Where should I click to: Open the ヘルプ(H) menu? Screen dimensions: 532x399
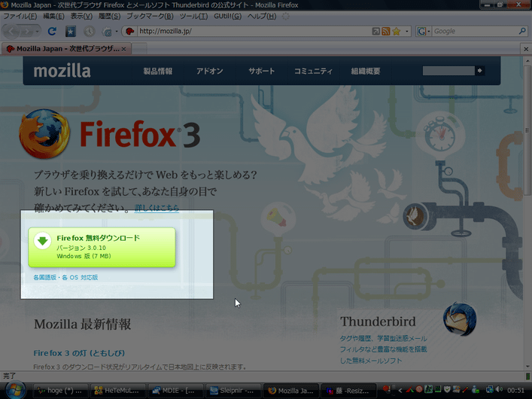[262, 16]
